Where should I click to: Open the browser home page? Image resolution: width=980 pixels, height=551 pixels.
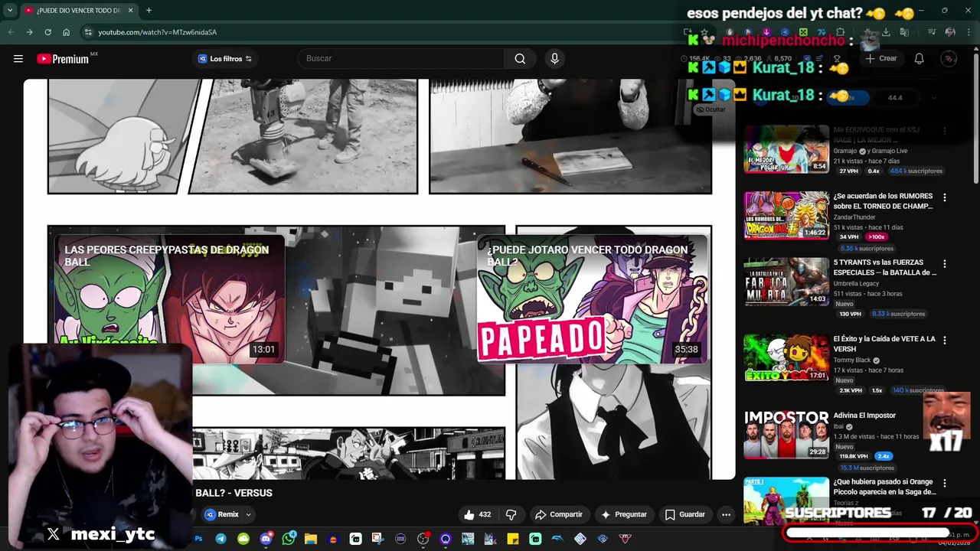(x=66, y=32)
